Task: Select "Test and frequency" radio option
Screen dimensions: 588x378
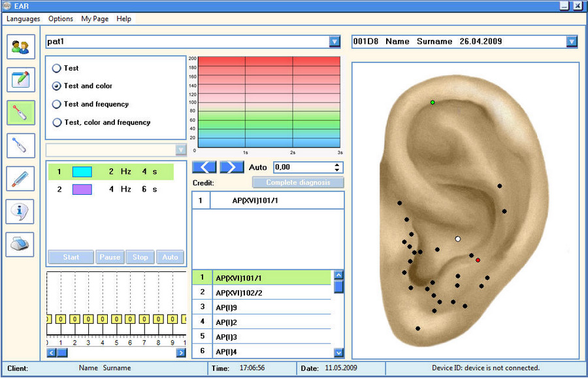Action: pyautogui.click(x=57, y=104)
